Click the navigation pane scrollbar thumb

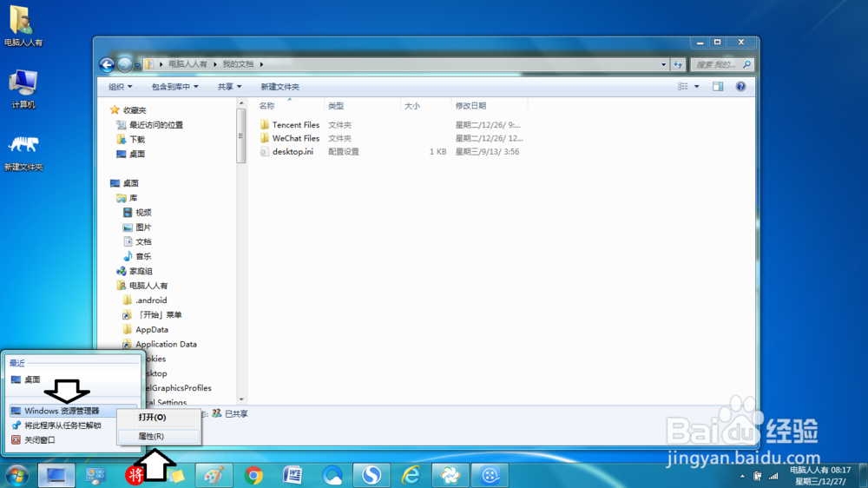pos(240,136)
